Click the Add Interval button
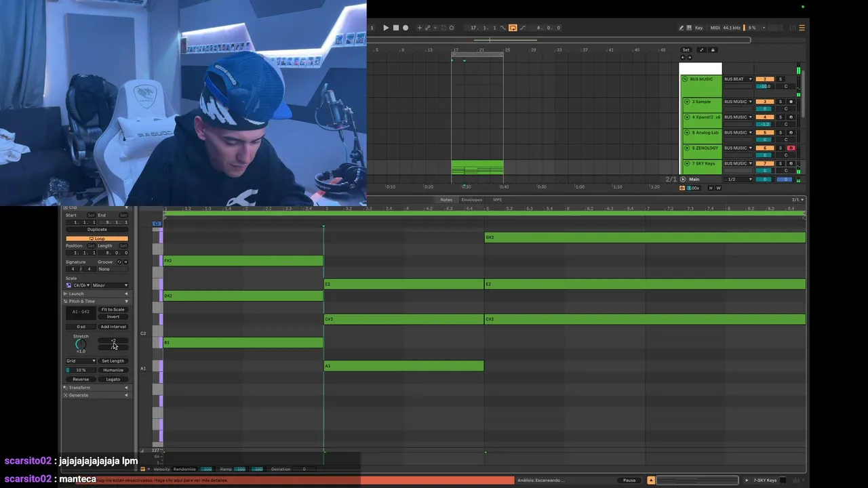The image size is (868, 488). 113,327
